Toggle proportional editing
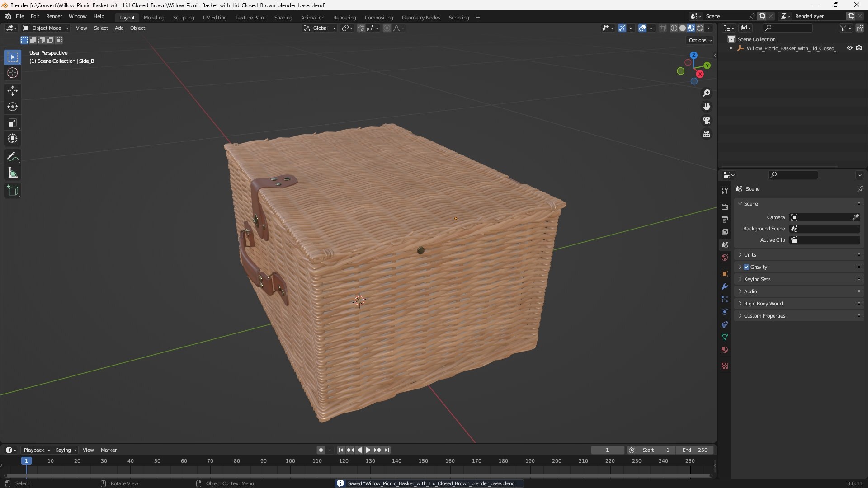 coord(387,28)
